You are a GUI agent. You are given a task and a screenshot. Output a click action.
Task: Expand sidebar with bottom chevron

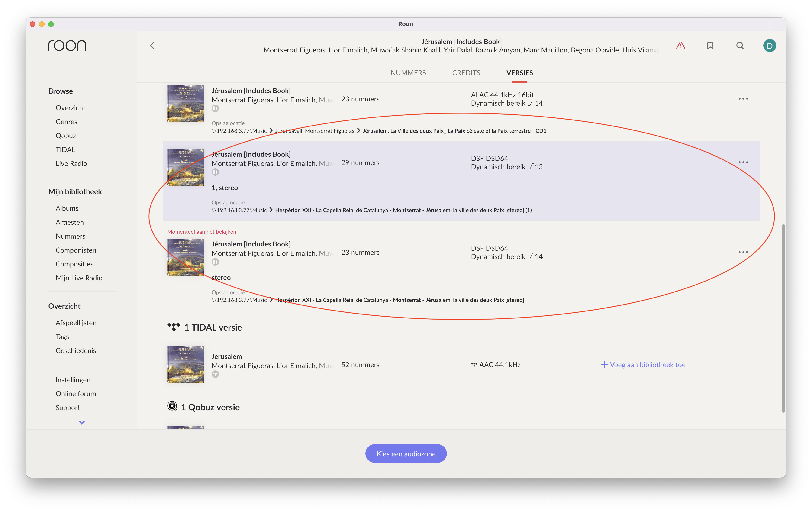tap(82, 422)
